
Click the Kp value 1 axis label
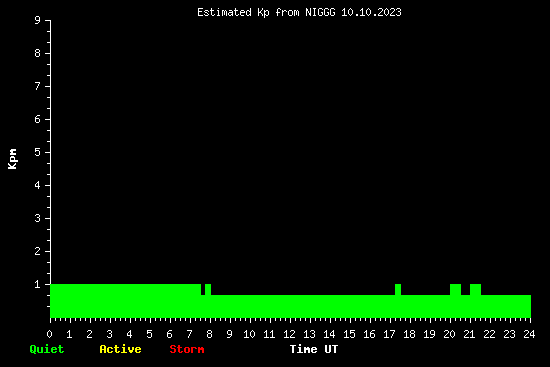(38, 284)
